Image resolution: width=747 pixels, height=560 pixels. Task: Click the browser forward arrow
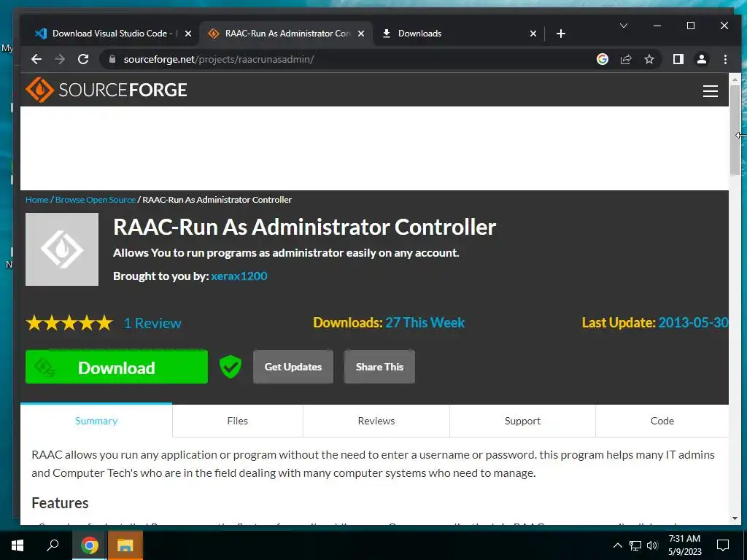[x=60, y=59]
